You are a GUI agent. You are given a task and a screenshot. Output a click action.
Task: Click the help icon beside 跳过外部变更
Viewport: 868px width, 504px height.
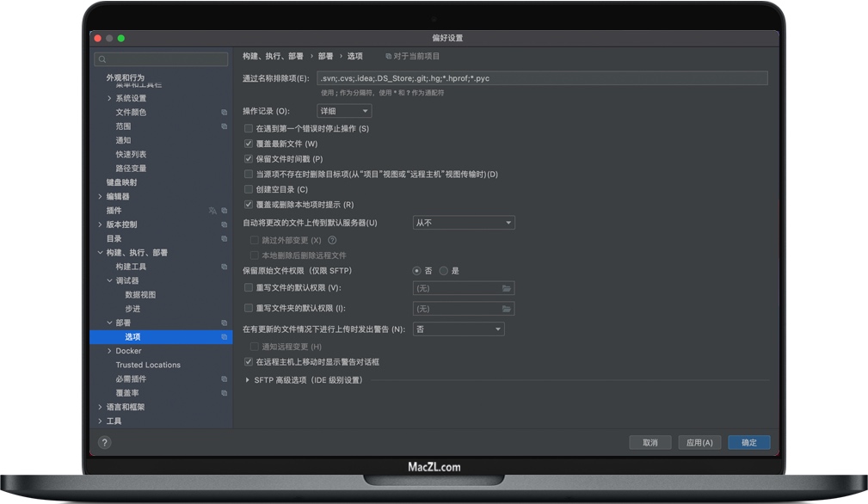333,240
